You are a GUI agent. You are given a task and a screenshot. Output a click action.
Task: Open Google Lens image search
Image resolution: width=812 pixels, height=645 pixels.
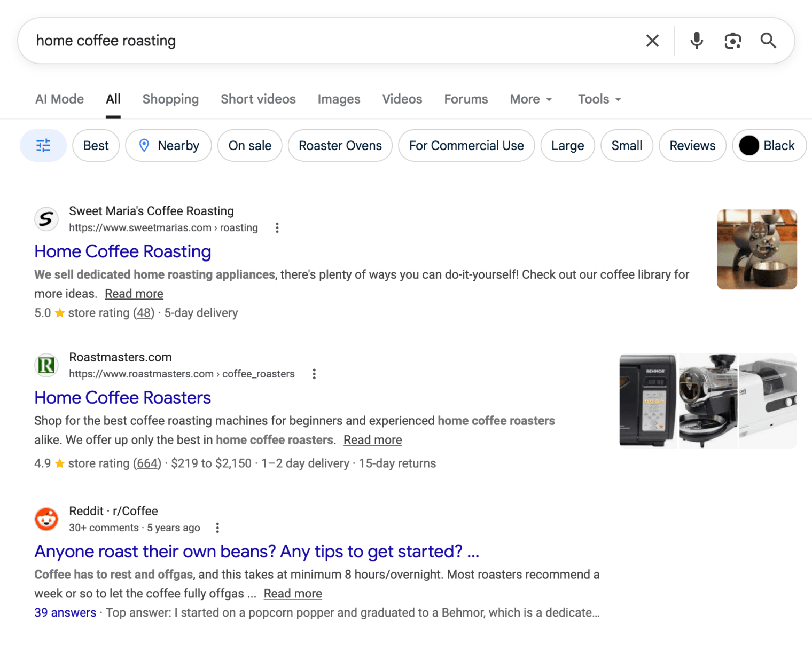coord(732,40)
